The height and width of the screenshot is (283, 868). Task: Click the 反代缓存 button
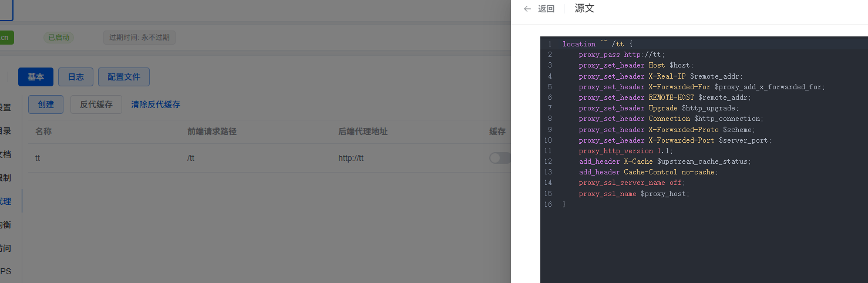[x=96, y=105]
